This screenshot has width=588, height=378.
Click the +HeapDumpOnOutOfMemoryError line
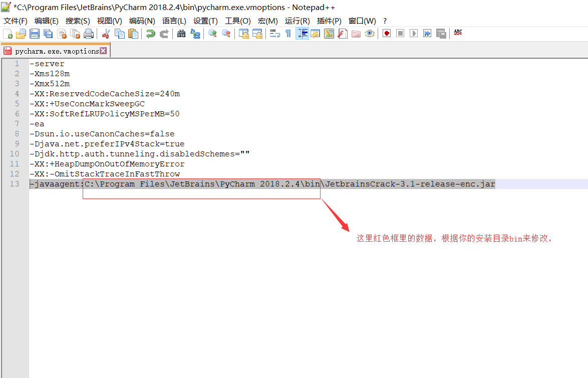tap(107, 164)
